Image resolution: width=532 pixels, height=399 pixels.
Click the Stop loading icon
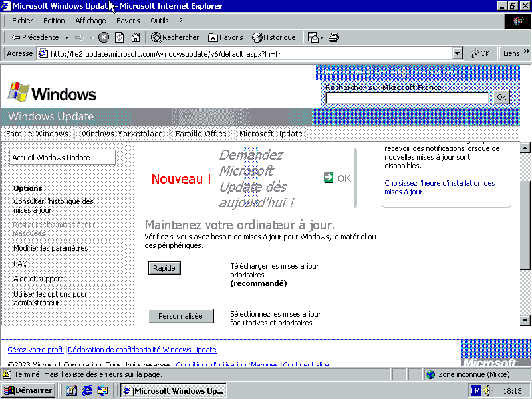(104, 37)
